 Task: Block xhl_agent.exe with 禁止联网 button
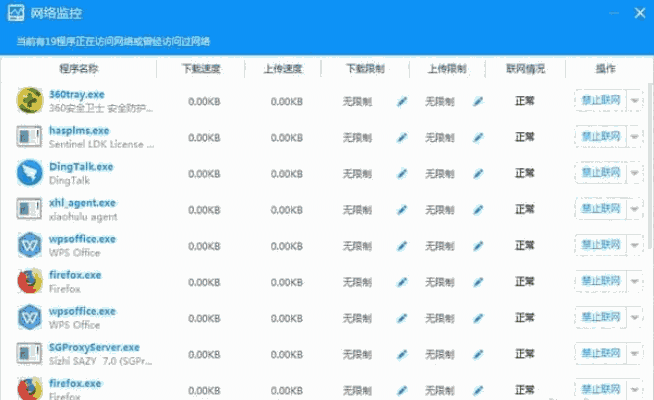point(601,209)
